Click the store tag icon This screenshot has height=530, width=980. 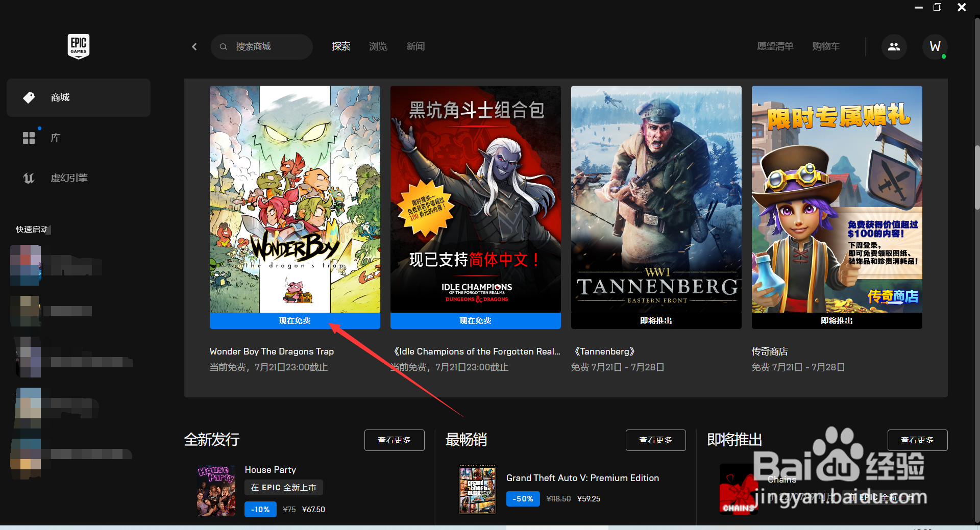tap(29, 97)
